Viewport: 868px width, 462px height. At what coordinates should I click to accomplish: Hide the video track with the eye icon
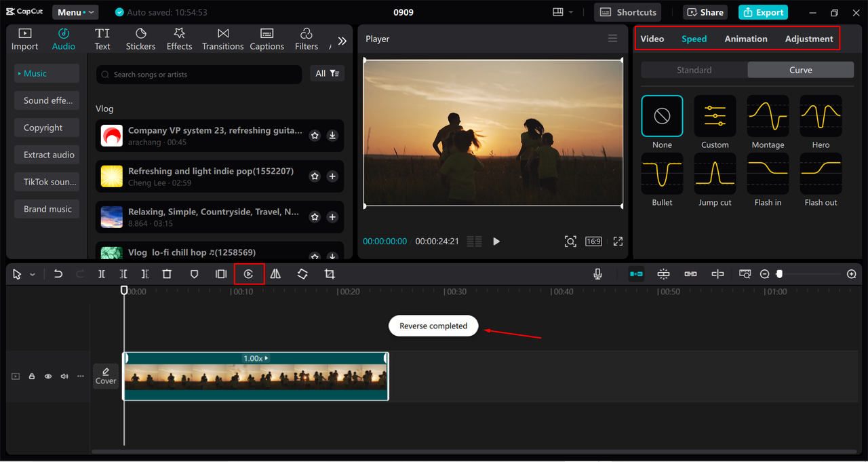tap(47, 376)
